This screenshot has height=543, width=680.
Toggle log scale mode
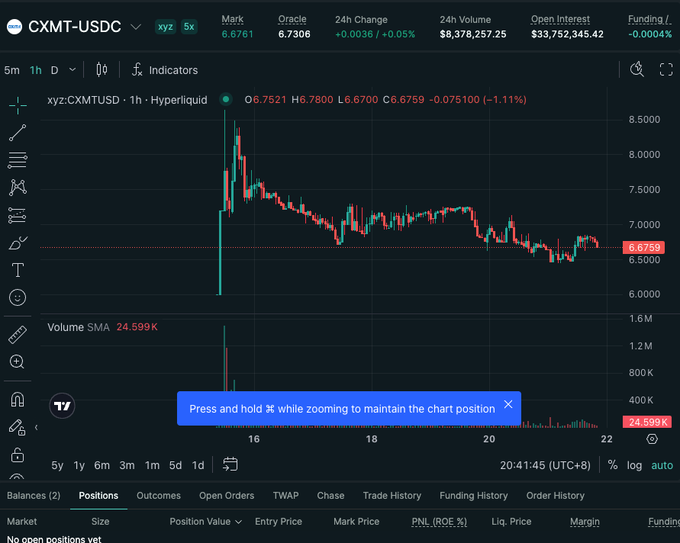point(634,465)
